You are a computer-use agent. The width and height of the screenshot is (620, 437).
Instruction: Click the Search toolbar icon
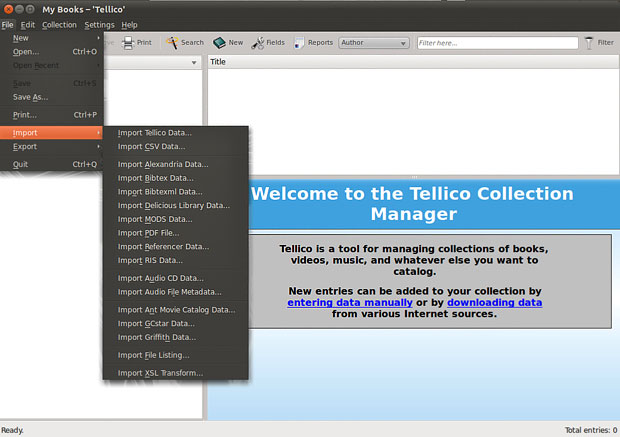(172, 43)
